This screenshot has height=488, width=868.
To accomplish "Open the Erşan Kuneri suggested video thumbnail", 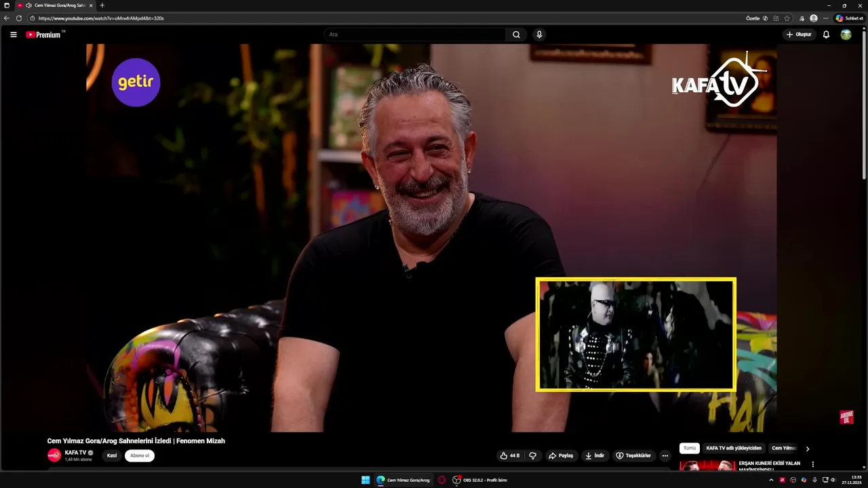I will pos(707,466).
